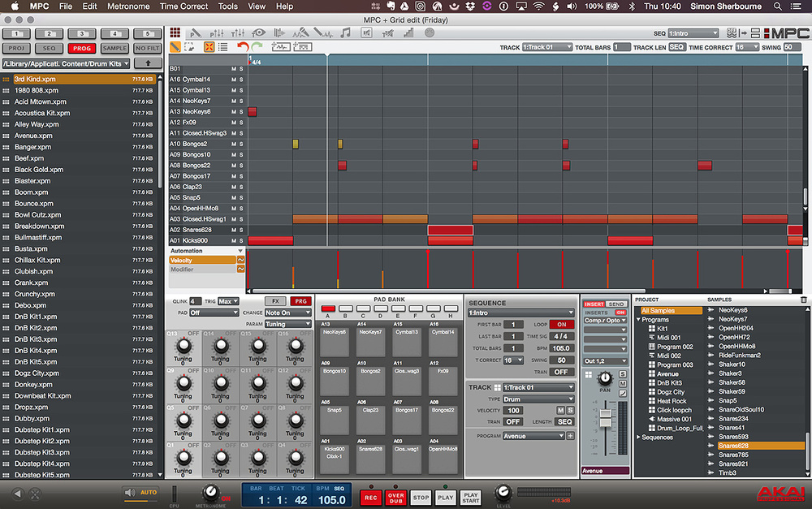Open the Main grid mode icon
This screenshot has width=812, height=509.
(x=175, y=32)
